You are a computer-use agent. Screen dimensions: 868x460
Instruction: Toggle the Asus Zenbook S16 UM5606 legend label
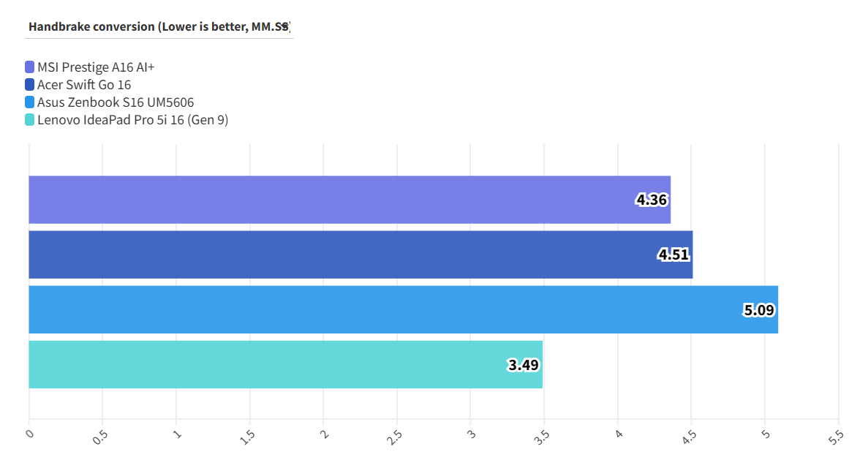coord(116,102)
